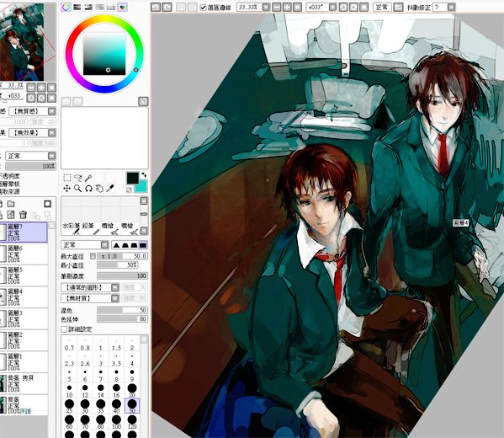Adjust the layer opacity 100% slider

click(31, 166)
